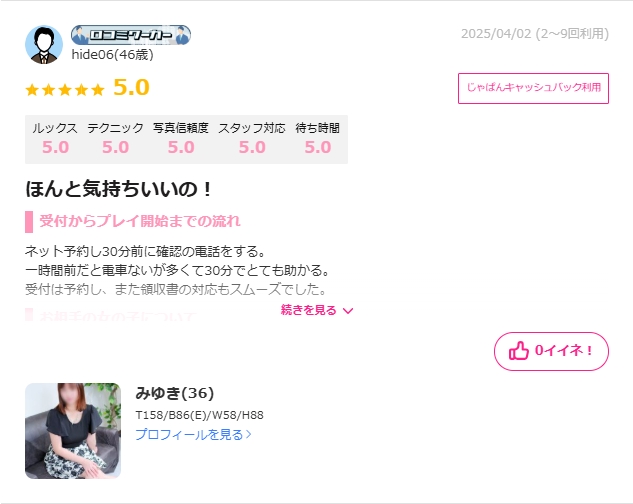Image resolution: width=633 pixels, height=504 pixels.
Task: Like the review with 0イイネ! button
Action: point(551,351)
